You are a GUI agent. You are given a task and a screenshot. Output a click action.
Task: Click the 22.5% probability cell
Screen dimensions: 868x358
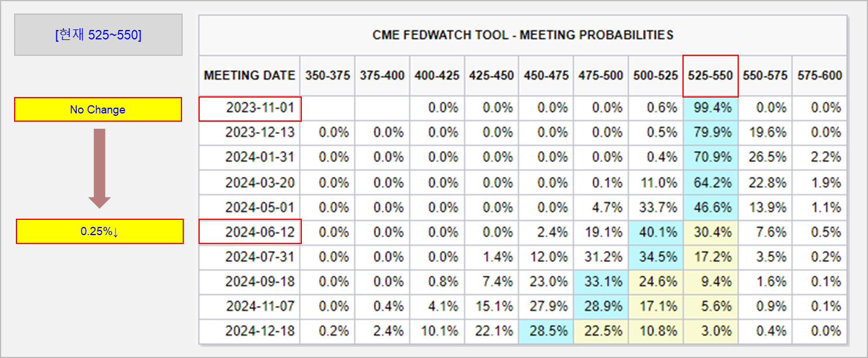pos(601,331)
